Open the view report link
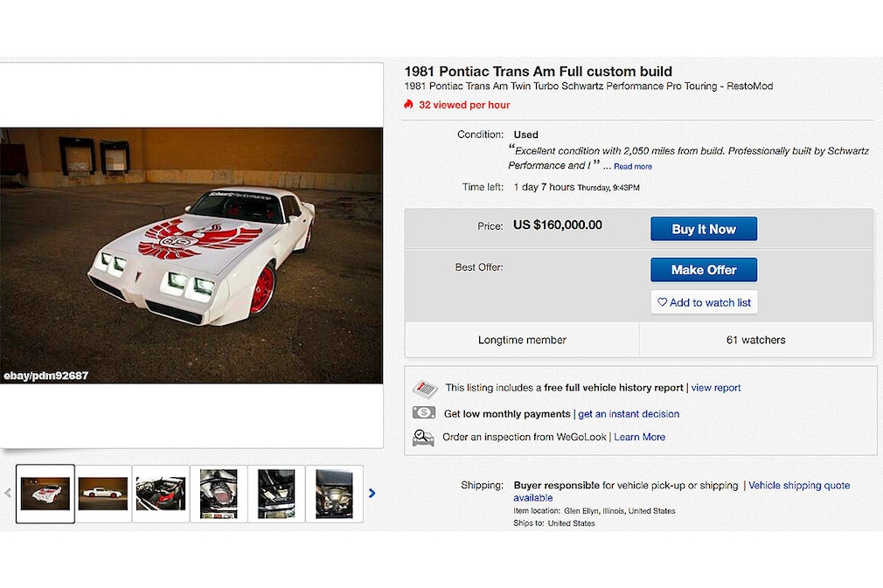Viewport: 883px width, 588px height. click(716, 388)
